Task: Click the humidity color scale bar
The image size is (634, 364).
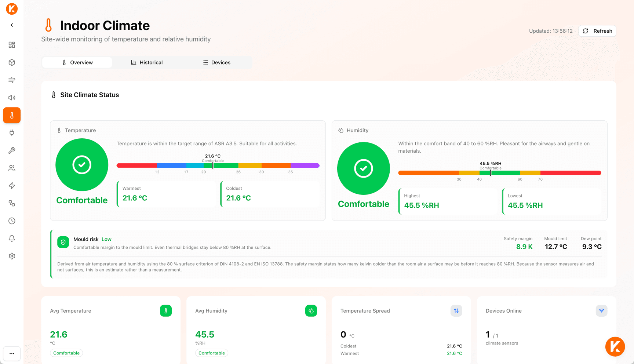Action: (x=500, y=173)
